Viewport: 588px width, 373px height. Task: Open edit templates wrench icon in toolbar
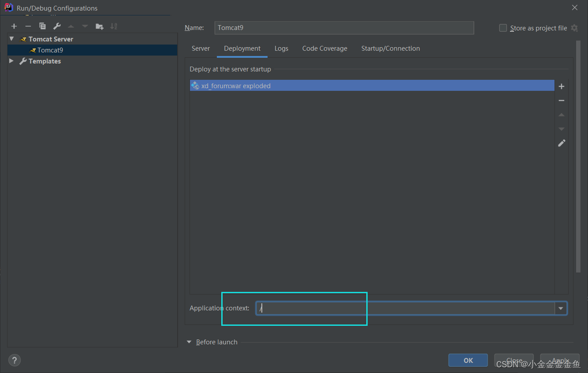(56, 26)
